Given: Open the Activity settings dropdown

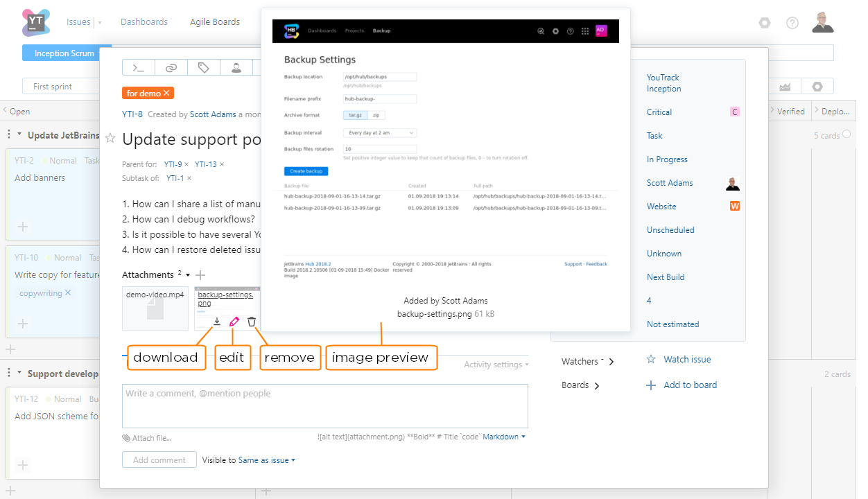Looking at the screenshot, I should (x=496, y=365).
